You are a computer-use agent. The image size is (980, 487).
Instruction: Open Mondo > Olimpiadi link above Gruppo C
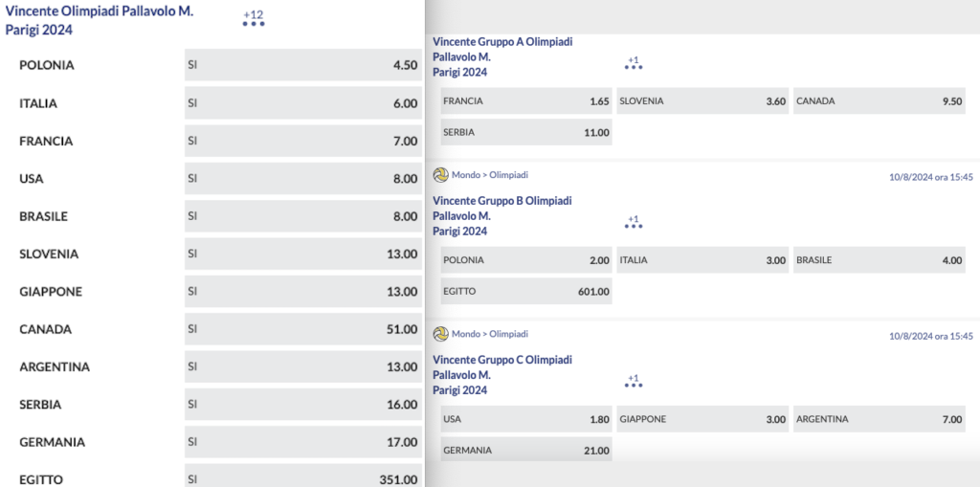tap(490, 334)
